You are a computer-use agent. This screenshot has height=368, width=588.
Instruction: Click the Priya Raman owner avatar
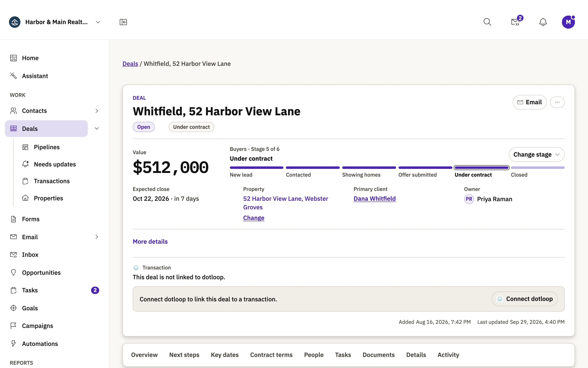(x=469, y=199)
